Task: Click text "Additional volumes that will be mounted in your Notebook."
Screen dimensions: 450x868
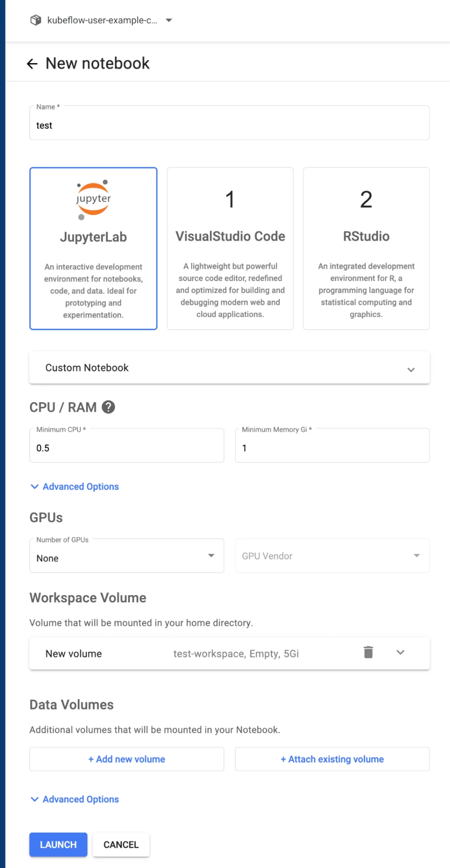Action: coord(155,730)
